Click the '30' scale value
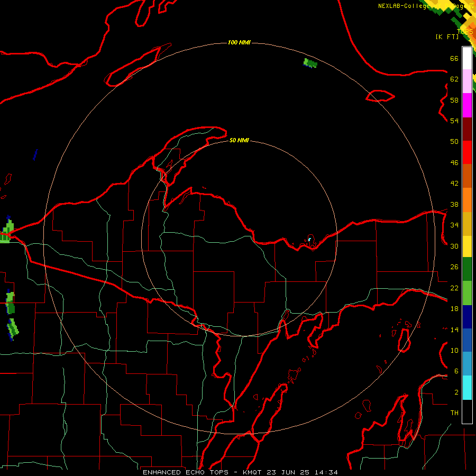The image size is (476, 476). tap(454, 246)
